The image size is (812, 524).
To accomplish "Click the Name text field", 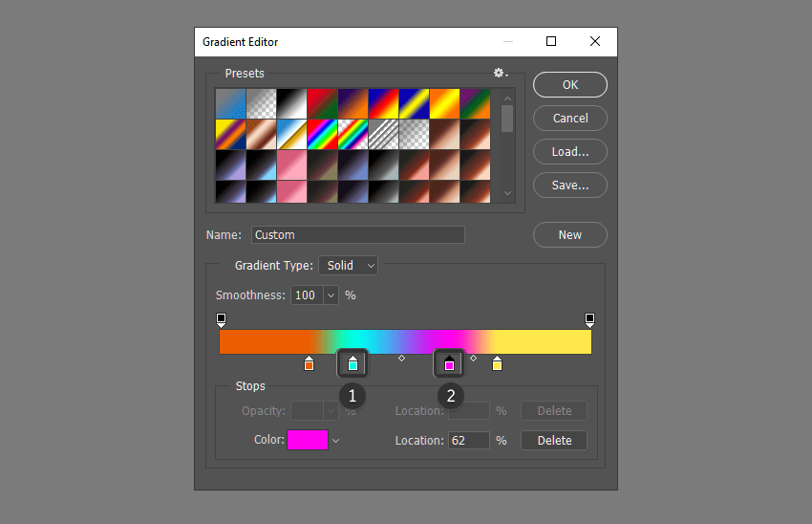I will pos(358,235).
